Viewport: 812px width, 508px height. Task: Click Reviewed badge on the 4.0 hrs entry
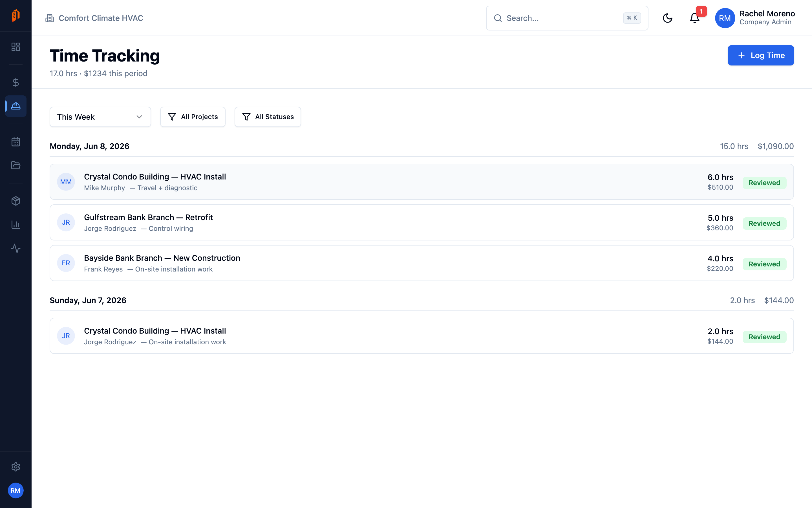(764, 264)
